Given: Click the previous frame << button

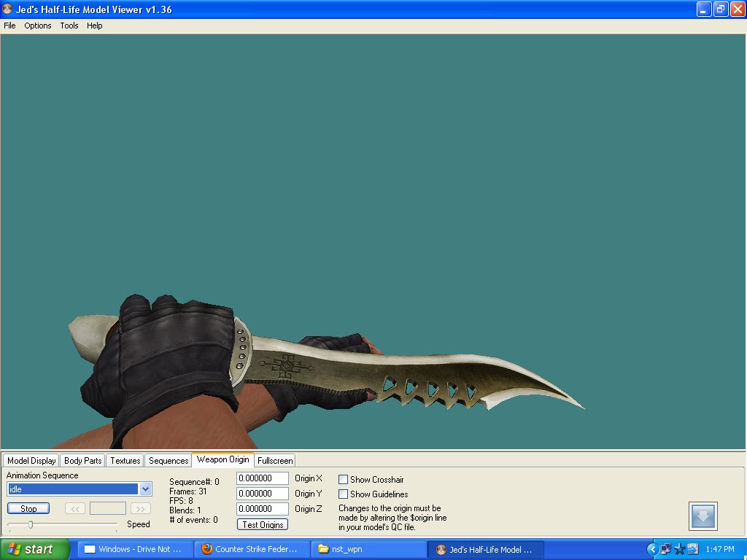Looking at the screenshot, I should pyautogui.click(x=75, y=508).
